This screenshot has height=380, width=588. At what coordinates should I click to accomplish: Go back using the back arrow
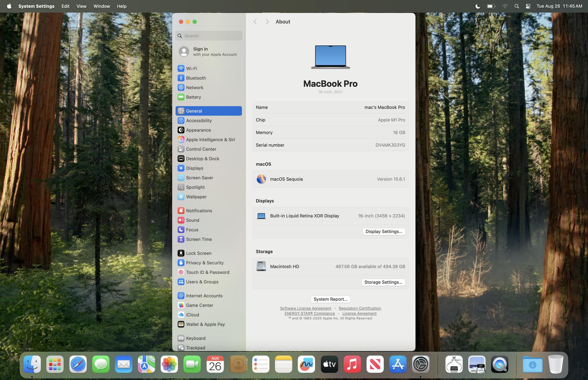coord(255,22)
